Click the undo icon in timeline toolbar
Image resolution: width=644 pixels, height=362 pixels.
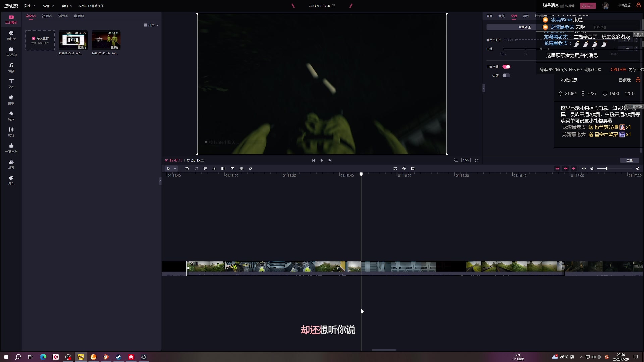tap(187, 169)
